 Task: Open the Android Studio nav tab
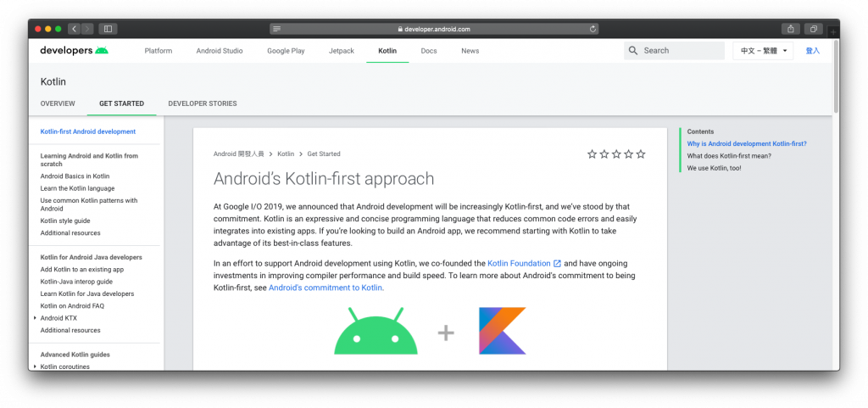pos(220,50)
